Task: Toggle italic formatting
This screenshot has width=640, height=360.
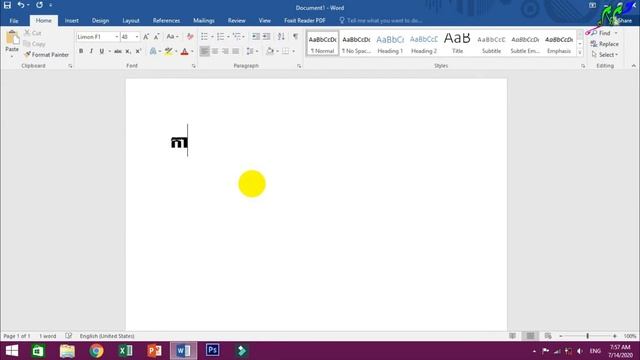Action: click(x=91, y=51)
